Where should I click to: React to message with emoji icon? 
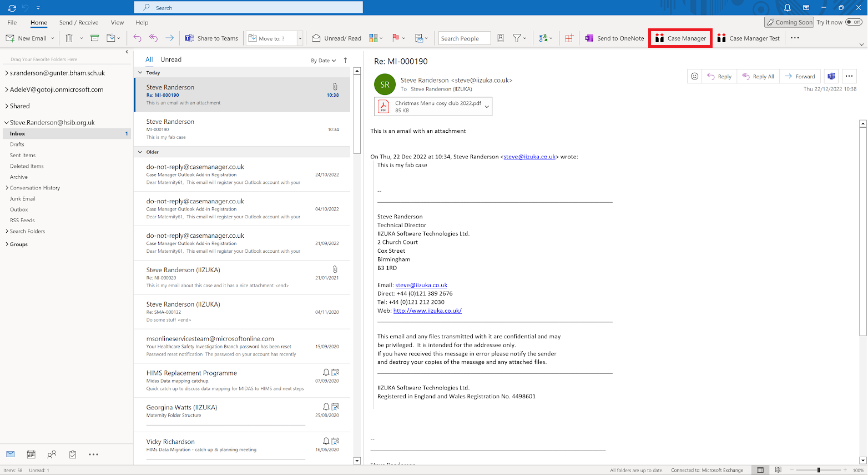point(694,76)
